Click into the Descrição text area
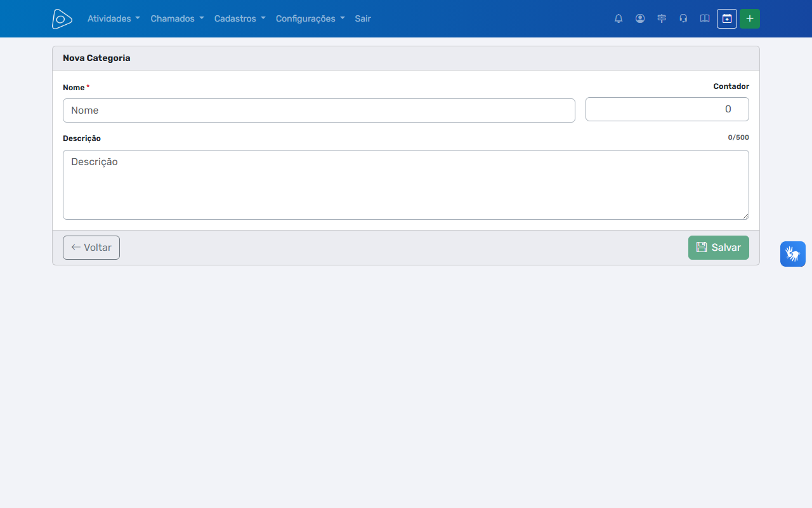The width and height of the screenshot is (812, 508). pos(406,185)
